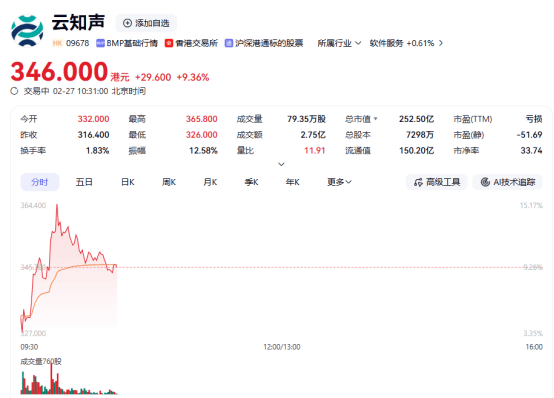554x398 pixels.
Task: Open the AI技术追踪 button
Action: point(507,182)
